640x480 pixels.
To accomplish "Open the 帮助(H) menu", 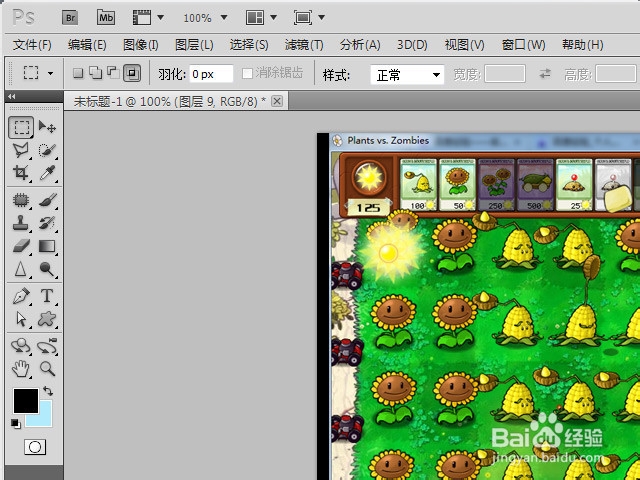I will (582, 44).
